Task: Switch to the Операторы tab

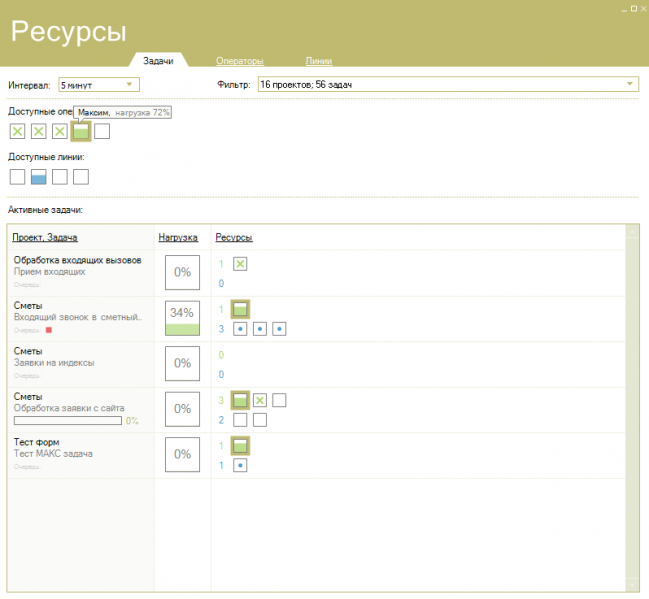Action: (240, 61)
